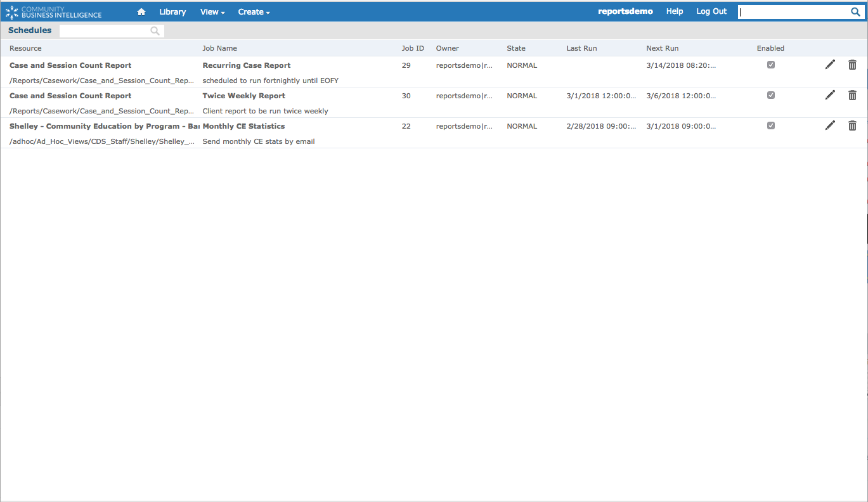868x502 pixels.
Task: Click the Shelley - Community Education resource
Action: coord(105,126)
